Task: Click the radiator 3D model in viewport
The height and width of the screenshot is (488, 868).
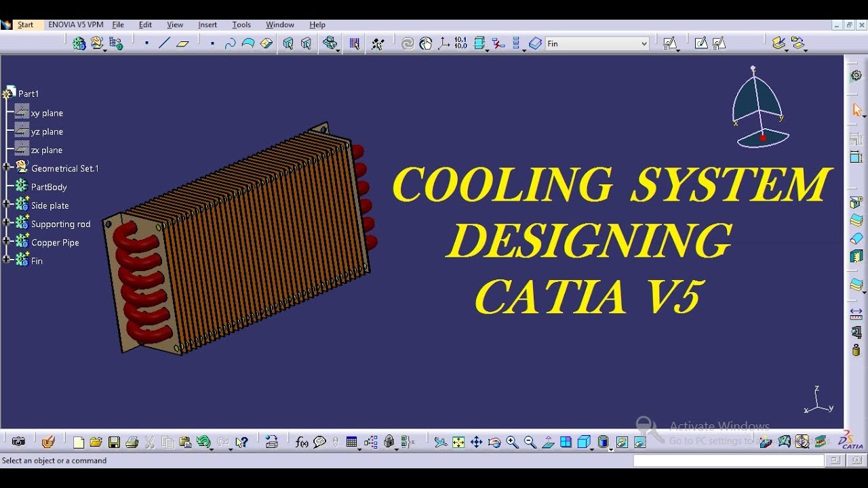Action: 239,237
